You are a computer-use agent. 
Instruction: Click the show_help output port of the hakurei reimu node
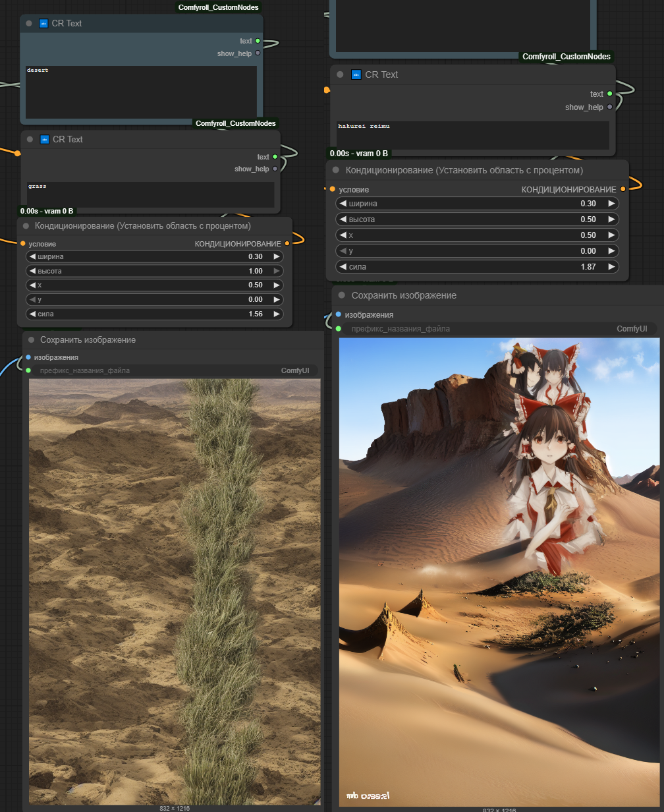pos(609,107)
